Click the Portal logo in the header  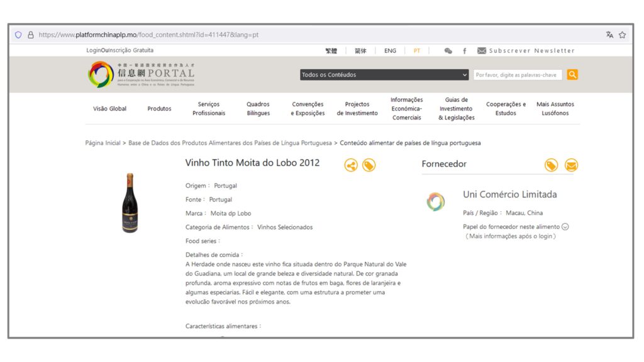pos(143,75)
